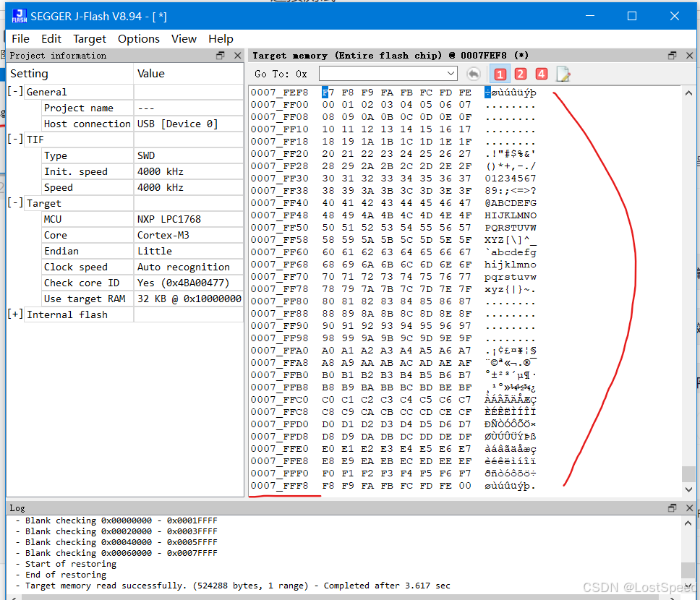
Task: Click byte 80 in row 0007_FF80
Action: coord(328,301)
